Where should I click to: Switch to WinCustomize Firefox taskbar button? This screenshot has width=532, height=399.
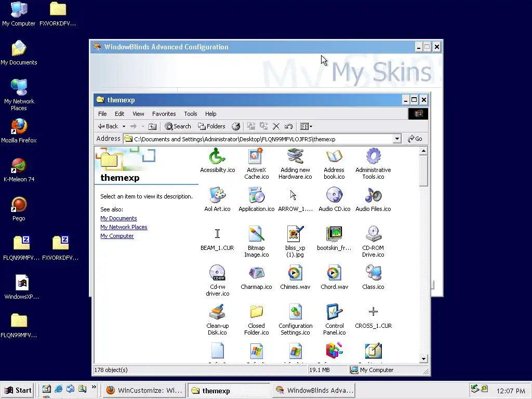point(144,390)
